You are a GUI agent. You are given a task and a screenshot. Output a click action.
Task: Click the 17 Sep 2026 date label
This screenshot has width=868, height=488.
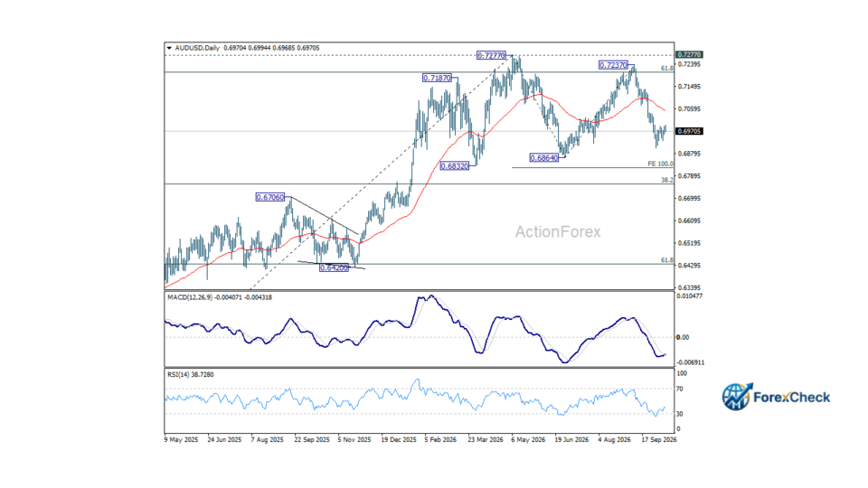pos(659,440)
